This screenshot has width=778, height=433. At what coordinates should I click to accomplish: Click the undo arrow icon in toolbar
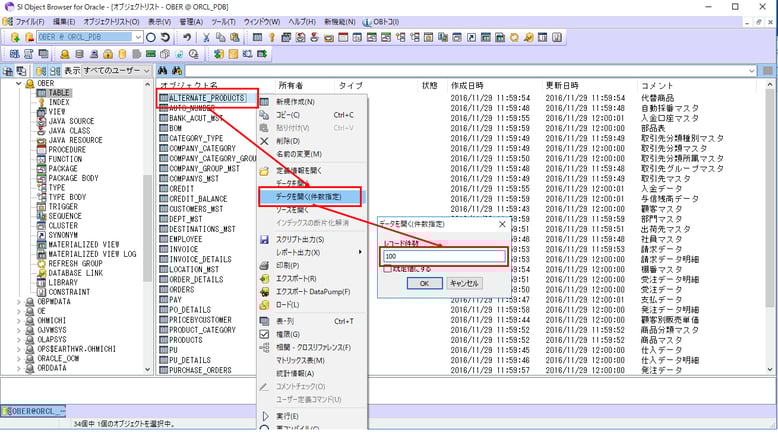pos(187,37)
